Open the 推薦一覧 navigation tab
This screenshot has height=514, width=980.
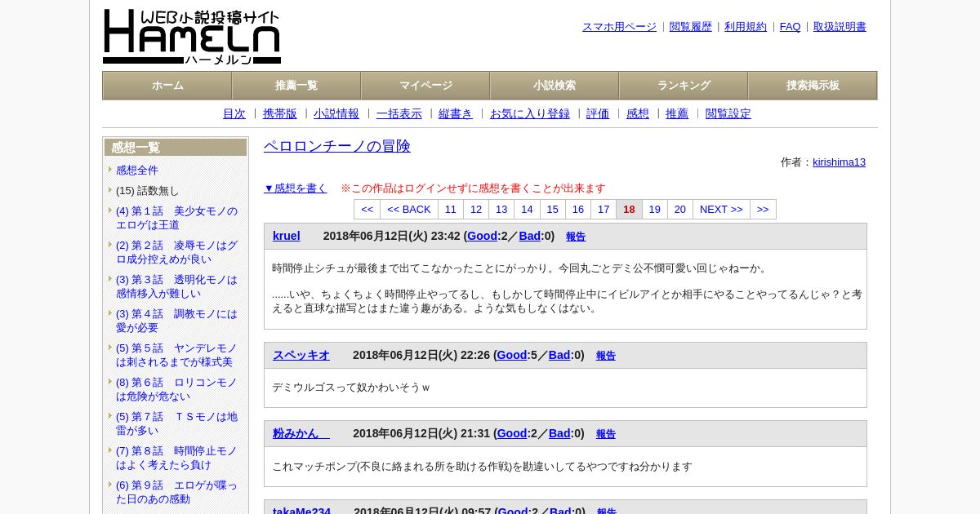(x=296, y=86)
